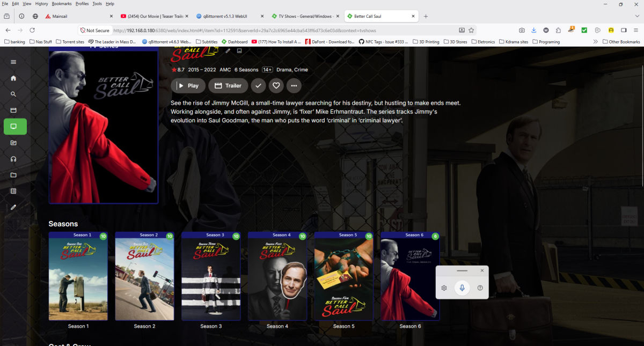Open the History menu
The image size is (644, 346).
point(41,4)
